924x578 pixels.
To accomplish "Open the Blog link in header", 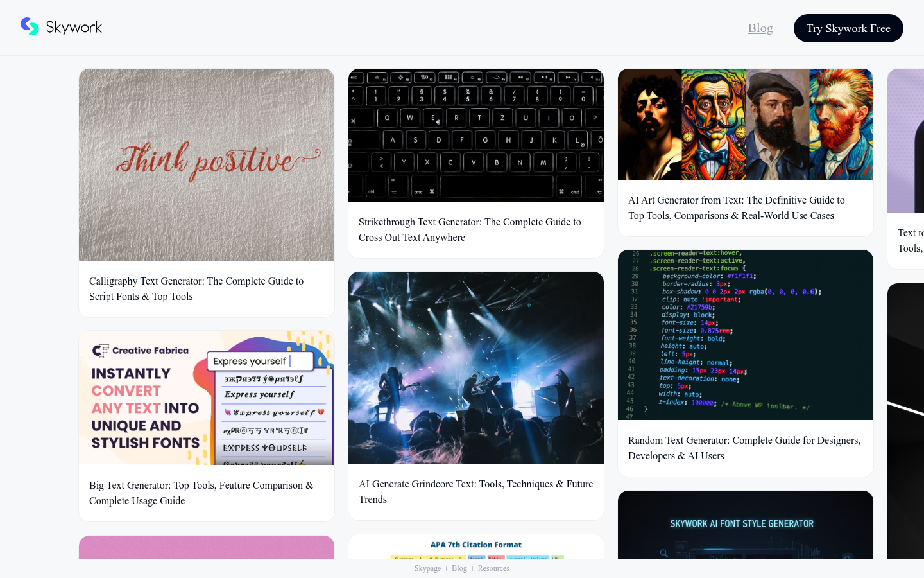I will (x=760, y=28).
